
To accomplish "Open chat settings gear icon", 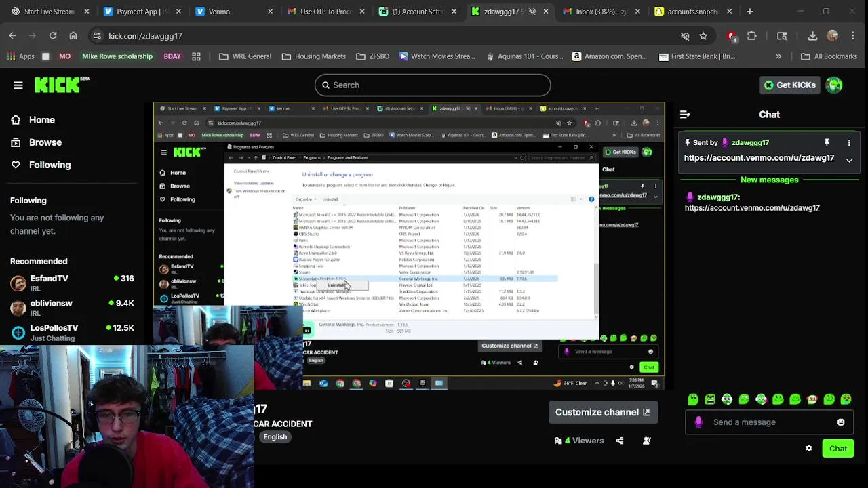I will tap(808, 449).
